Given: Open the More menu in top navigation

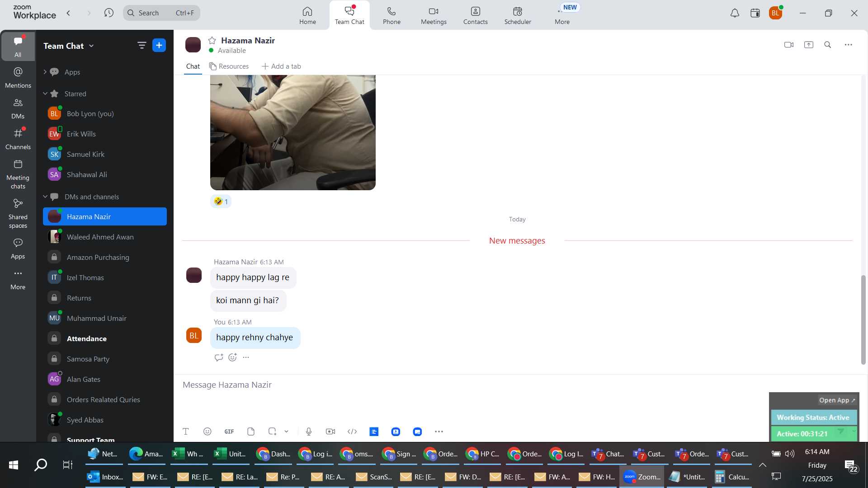Looking at the screenshot, I should click(x=562, y=15).
